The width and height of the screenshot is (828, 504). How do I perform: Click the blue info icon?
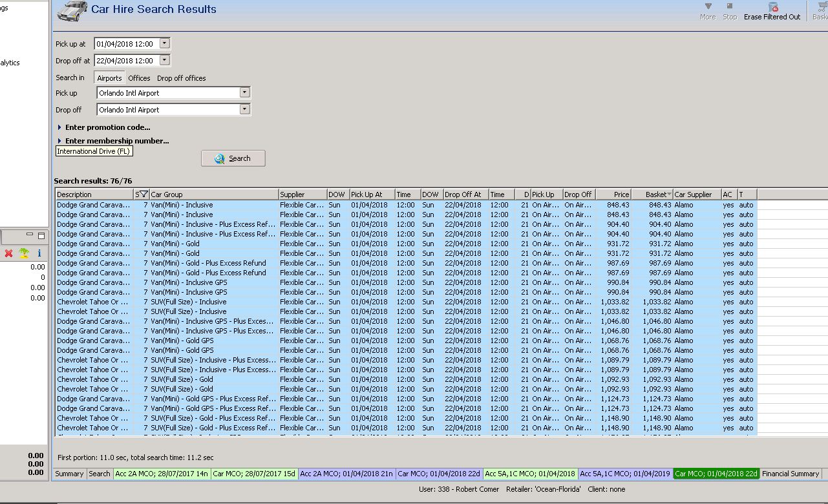pyautogui.click(x=39, y=253)
